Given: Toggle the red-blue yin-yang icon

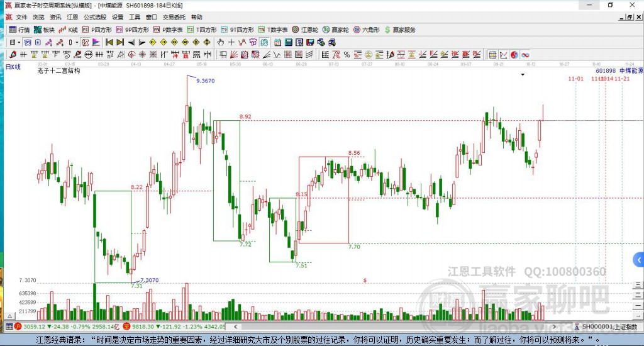Looking at the screenshot, I should coord(514,55).
